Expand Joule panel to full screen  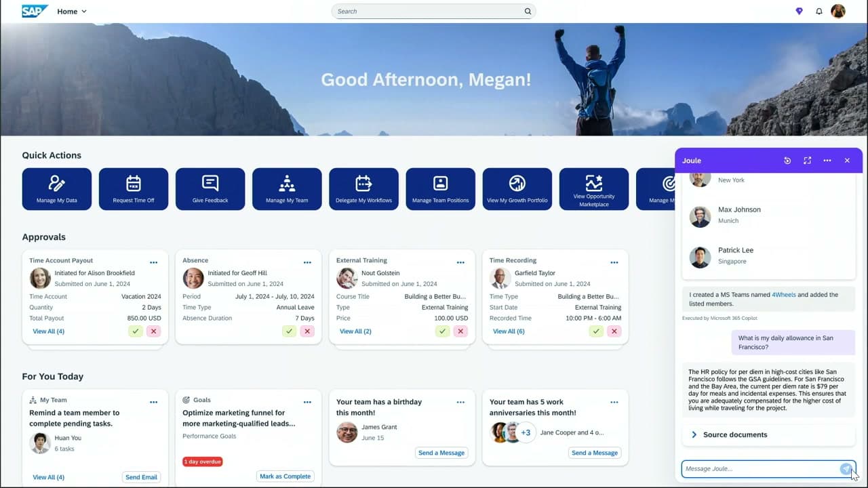(x=807, y=161)
